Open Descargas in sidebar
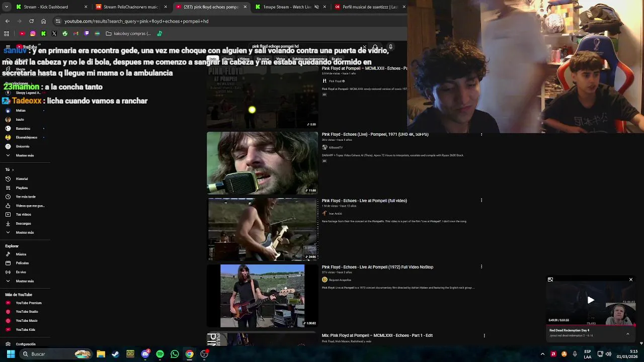 pyautogui.click(x=23, y=224)
